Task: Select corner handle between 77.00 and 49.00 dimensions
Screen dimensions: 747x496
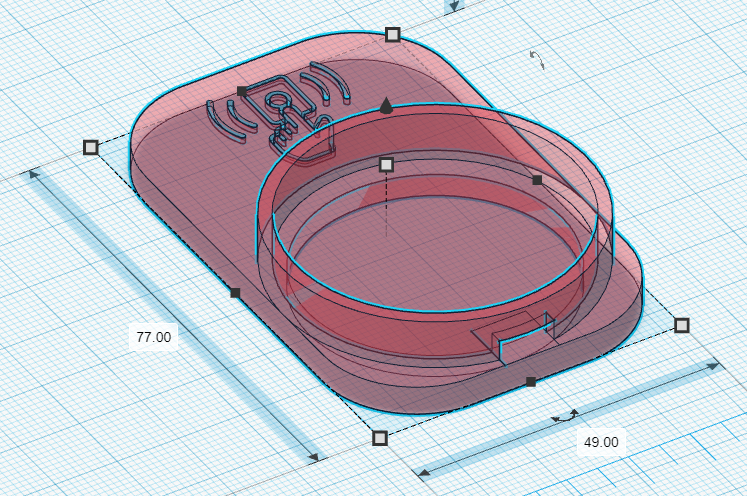Action: pyautogui.click(x=380, y=438)
